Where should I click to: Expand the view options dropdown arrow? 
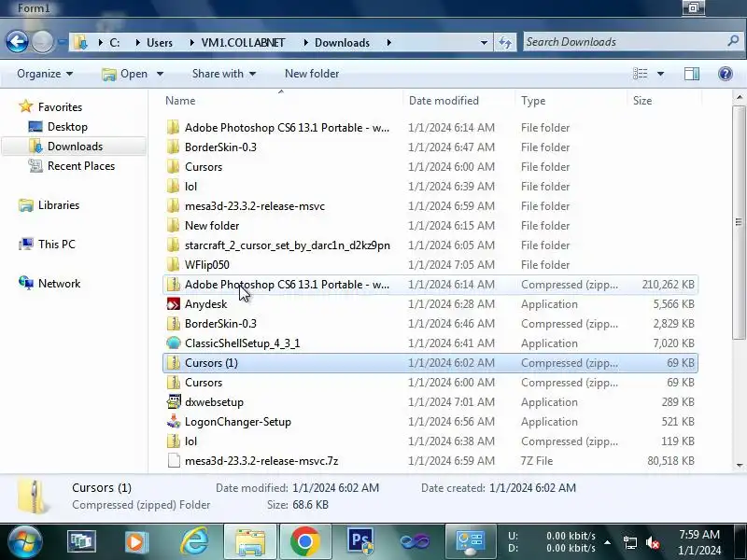click(660, 74)
